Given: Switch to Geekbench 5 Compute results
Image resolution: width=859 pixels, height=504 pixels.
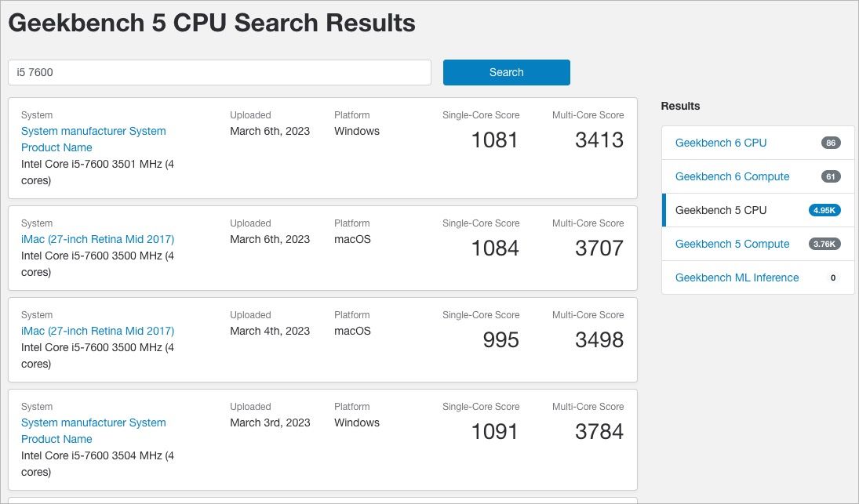Looking at the screenshot, I should 732,244.
